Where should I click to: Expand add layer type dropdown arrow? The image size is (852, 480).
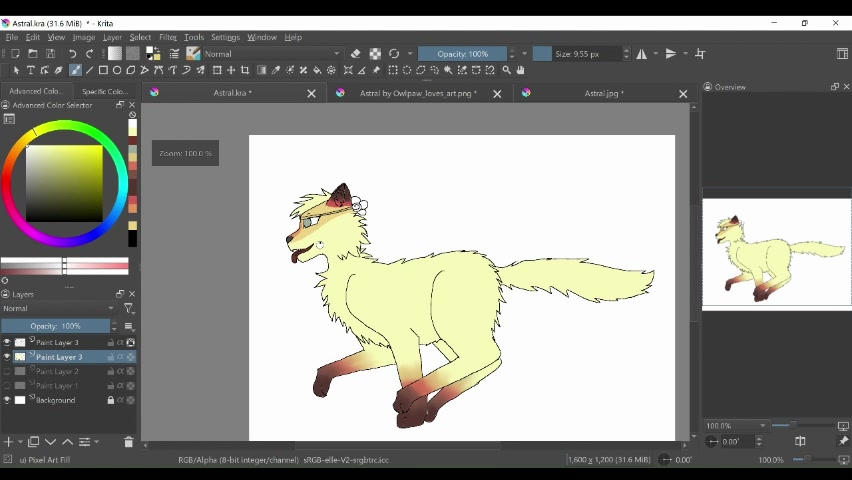pyautogui.click(x=21, y=442)
